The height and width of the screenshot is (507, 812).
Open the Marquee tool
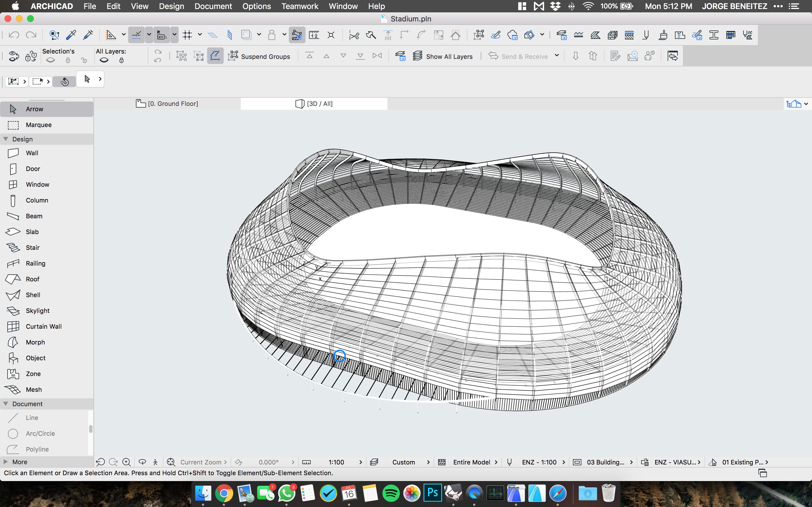[39, 125]
